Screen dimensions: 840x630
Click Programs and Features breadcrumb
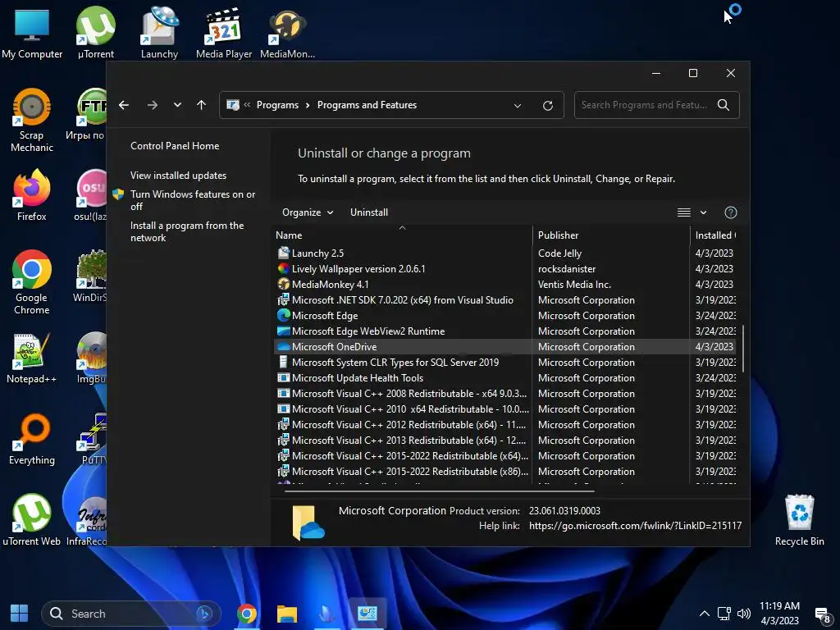coord(367,105)
